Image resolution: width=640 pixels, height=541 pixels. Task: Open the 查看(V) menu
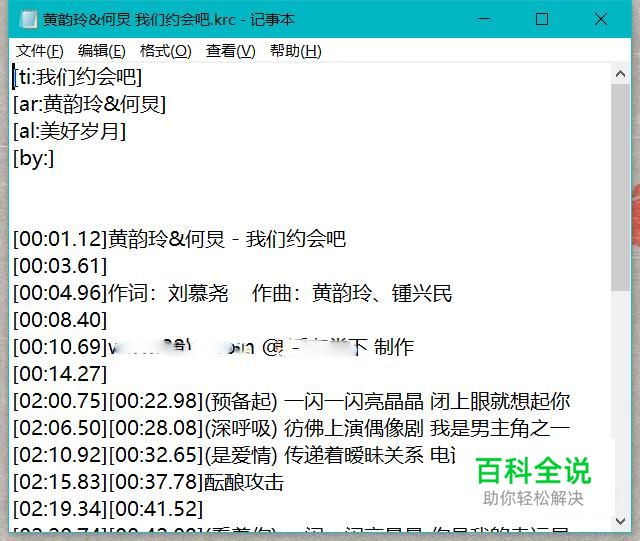coord(230,51)
